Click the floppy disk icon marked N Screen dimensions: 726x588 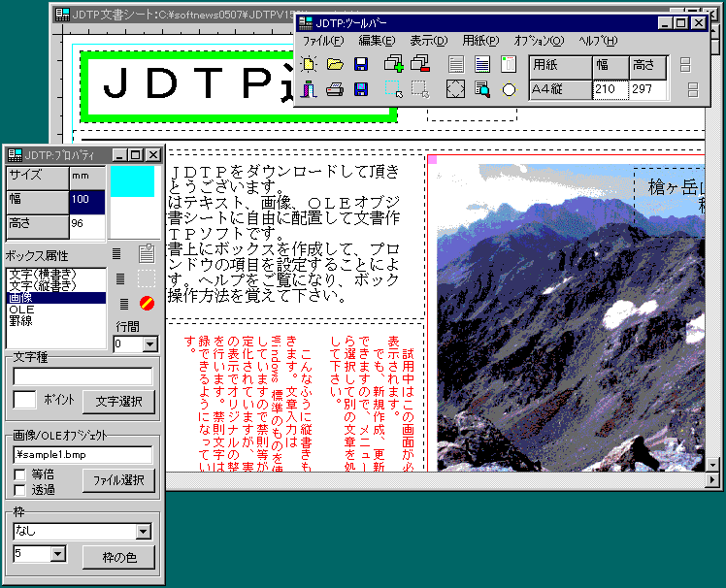tap(361, 89)
